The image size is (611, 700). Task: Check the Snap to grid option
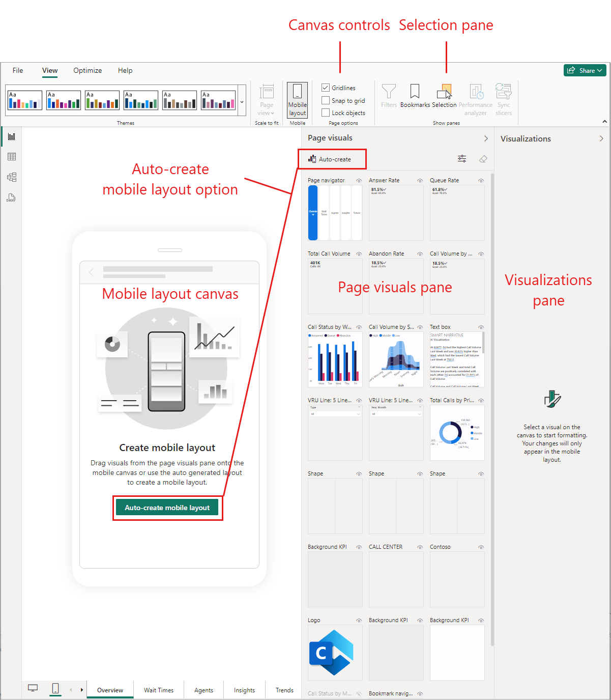(326, 100)
